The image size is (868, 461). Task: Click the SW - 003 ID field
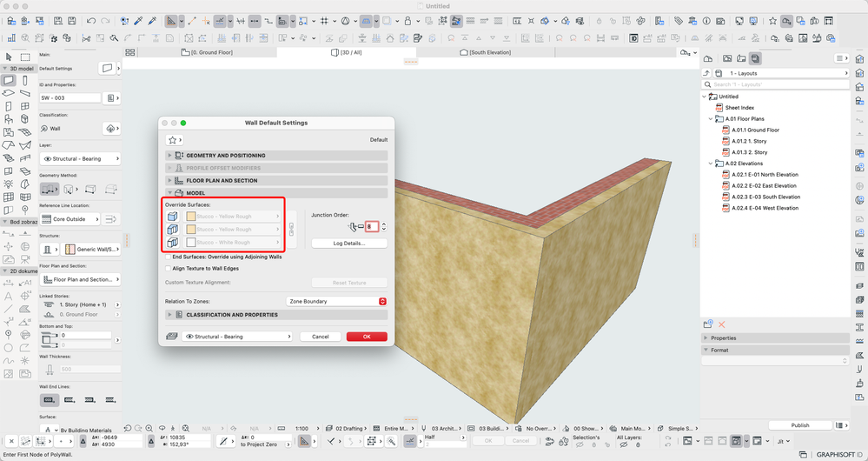tap(70, 98)
